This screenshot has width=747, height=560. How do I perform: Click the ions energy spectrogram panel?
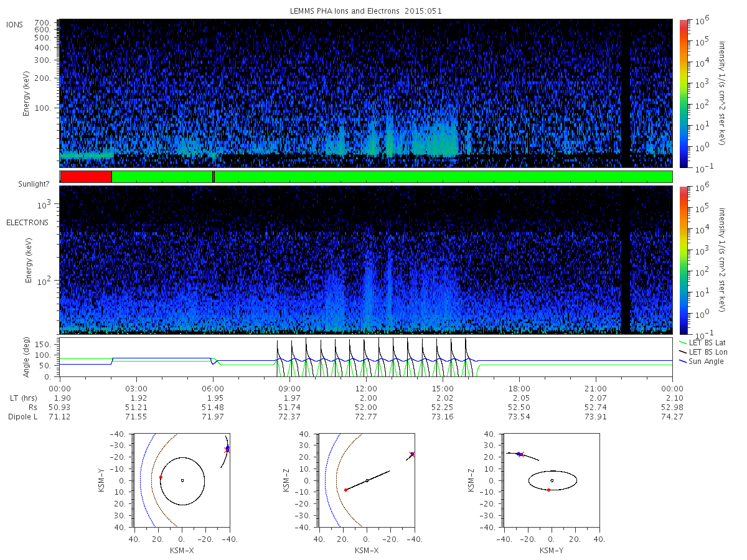point(366,93)
